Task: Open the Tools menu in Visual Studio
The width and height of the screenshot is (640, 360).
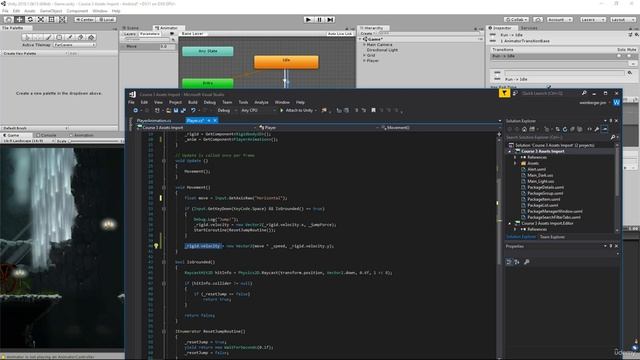Action: (243, 102)
